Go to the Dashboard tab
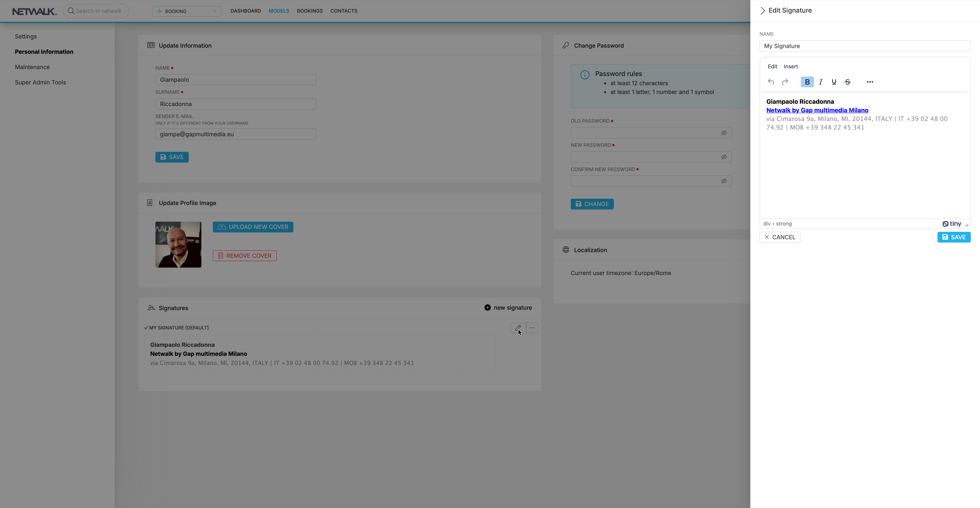The width and height of the screenshot is (980, 508). click(x=245, y=11)
